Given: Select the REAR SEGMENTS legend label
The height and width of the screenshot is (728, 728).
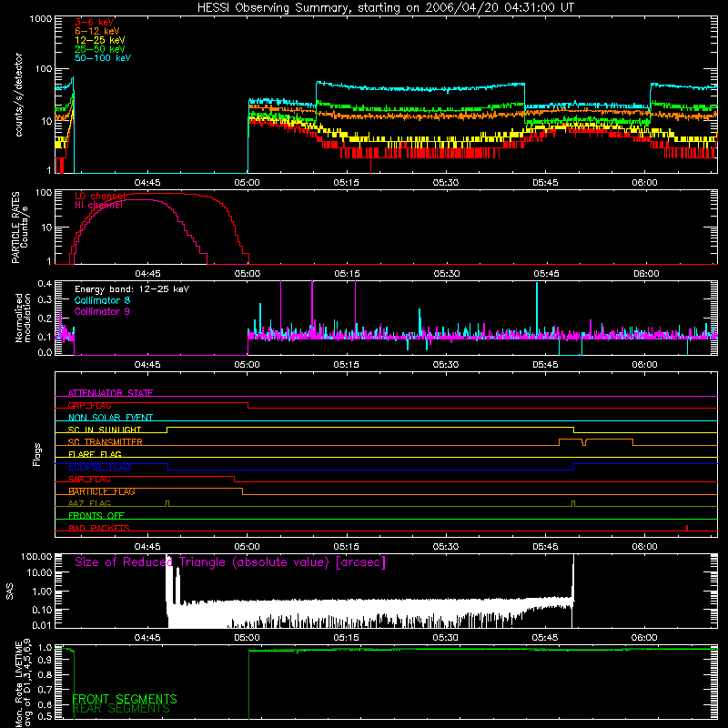Looking at the screenshot, I should point(121,709).
